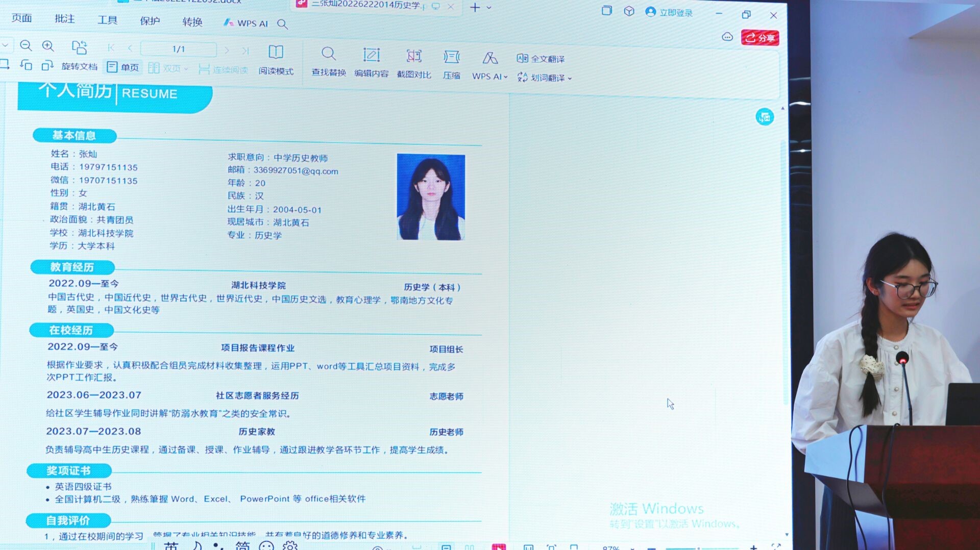Toggle 连续阅读 continuous reading mode
Viewport: 980px width, 550px height.
(223, 69)
